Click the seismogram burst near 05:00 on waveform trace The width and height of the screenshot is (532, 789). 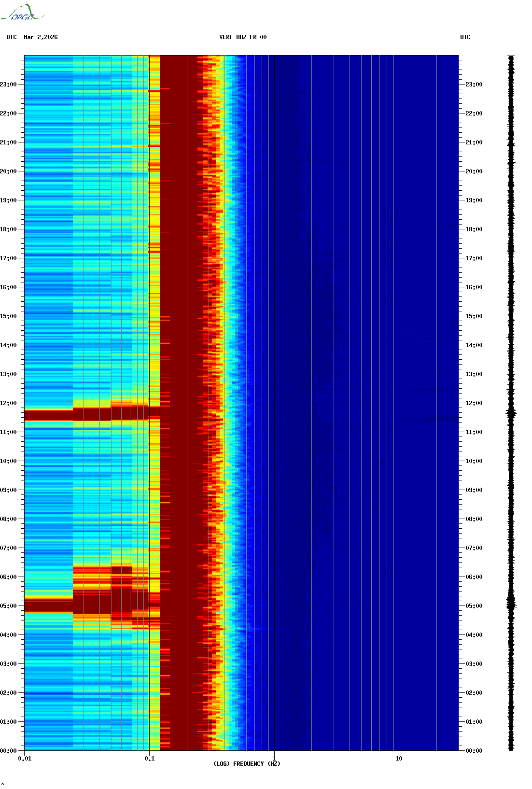click(511, 605)
